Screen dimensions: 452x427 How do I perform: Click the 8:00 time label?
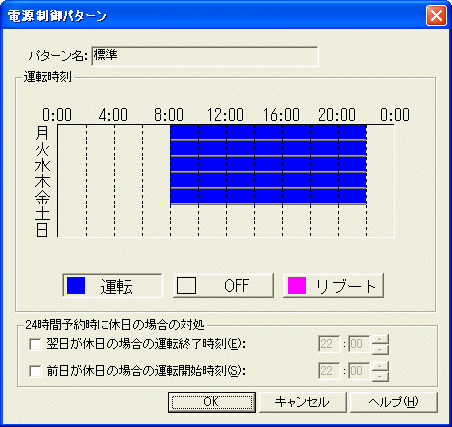169,115
